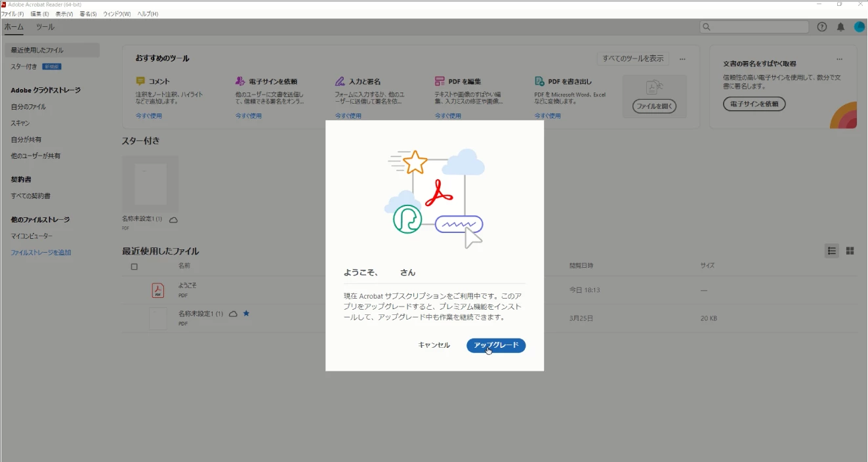Click 今すぐ使用 under 電子サインを依頼
The width and height of the screenshot is (868, 462).
pos(249,116)
